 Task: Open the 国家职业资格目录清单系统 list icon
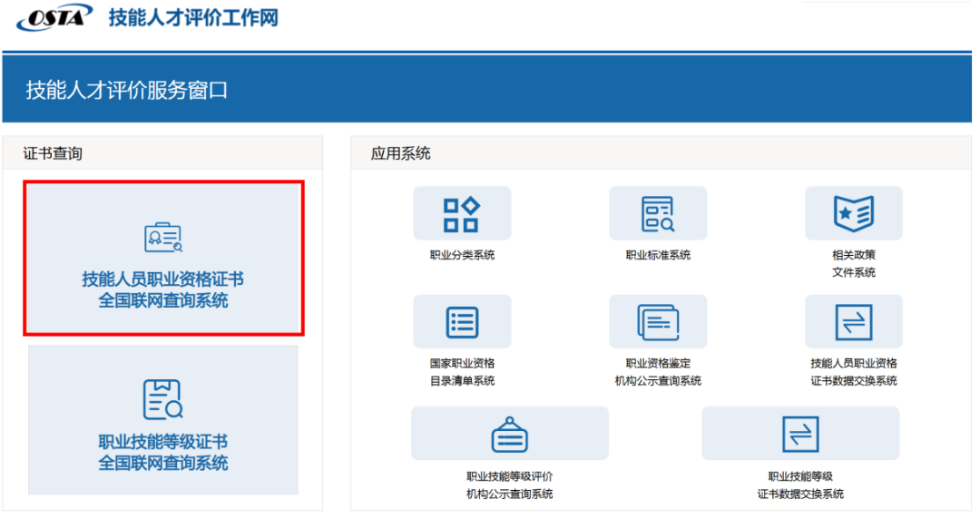[x=462, y=322]
